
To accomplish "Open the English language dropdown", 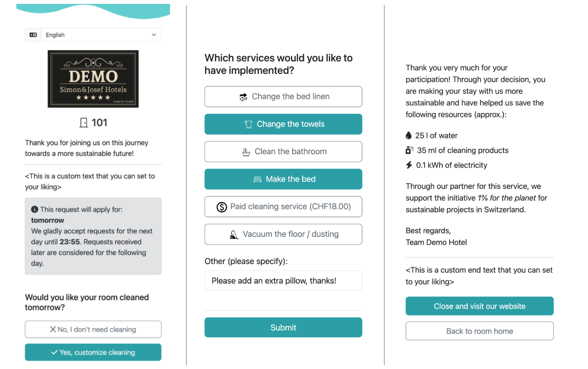I will point(93,35).
